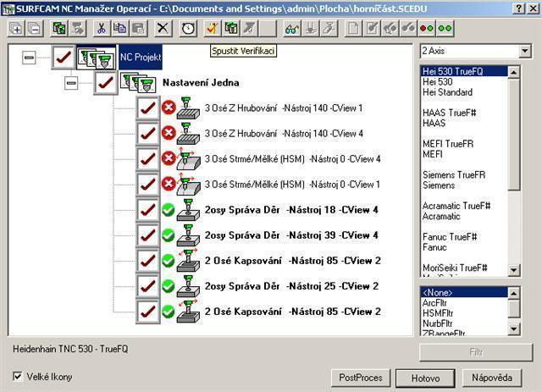This screenshot has height=392, width=542.
Task: Open Nápověda help button
Action: pos(492,378)
